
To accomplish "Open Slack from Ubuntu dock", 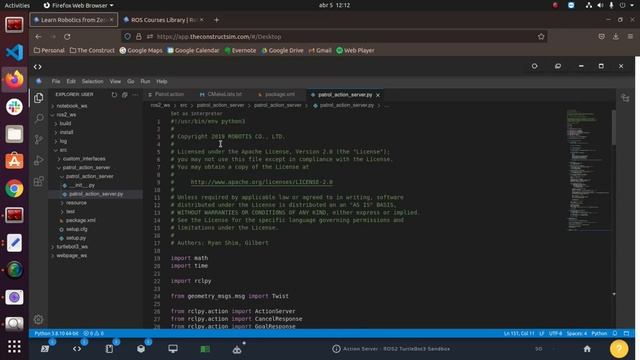I will 14,107.
